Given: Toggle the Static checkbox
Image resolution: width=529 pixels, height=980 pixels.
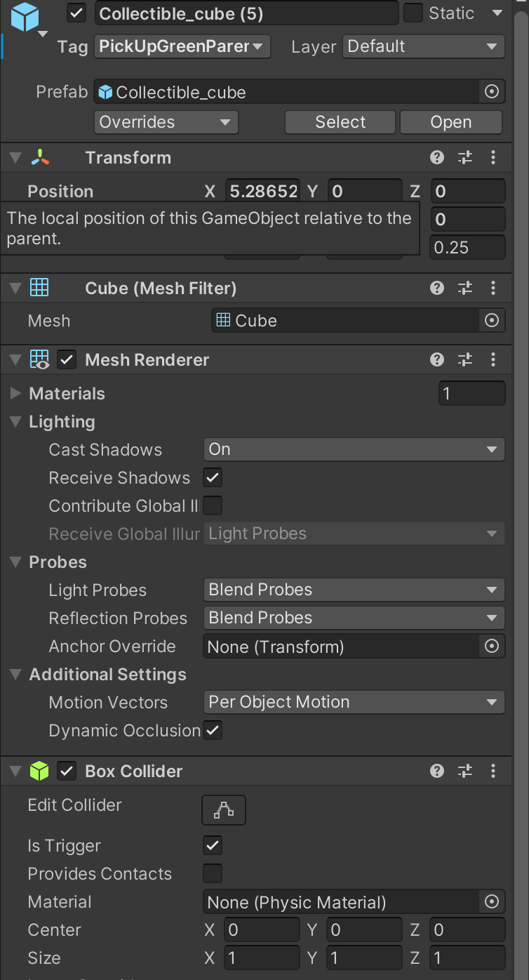Looking at the screenshot, I should coord(413,13).
